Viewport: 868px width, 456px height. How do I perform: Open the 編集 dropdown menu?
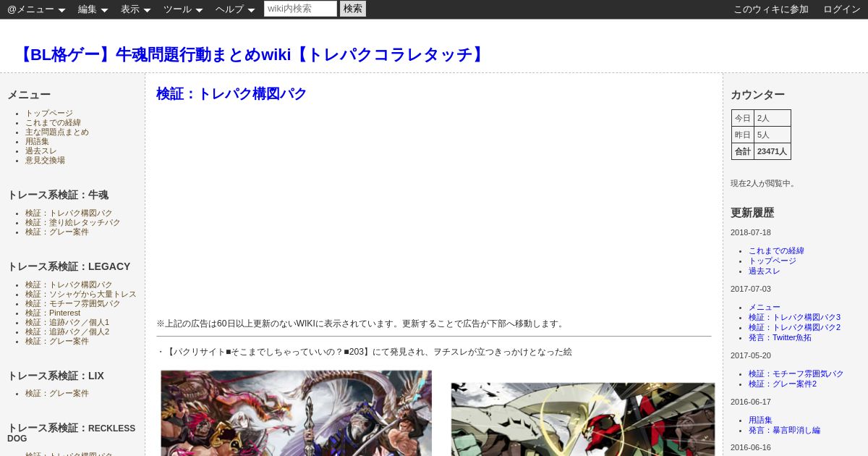93,9
